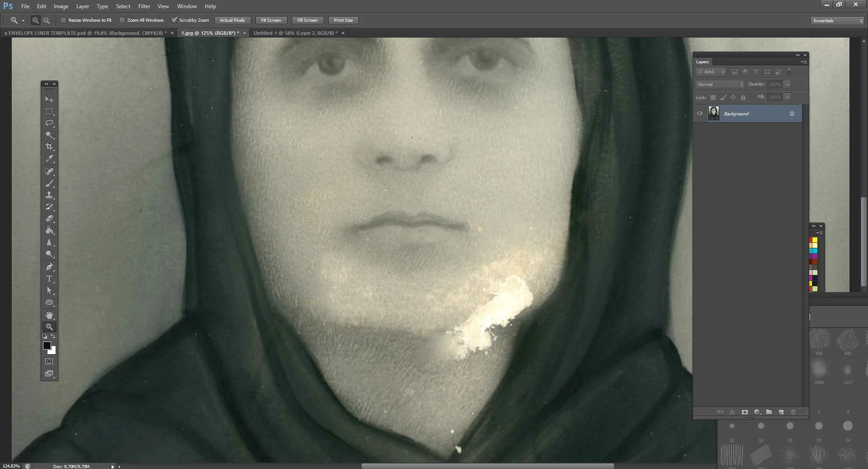Click the Fit Screen button

[x=271, y=20]
